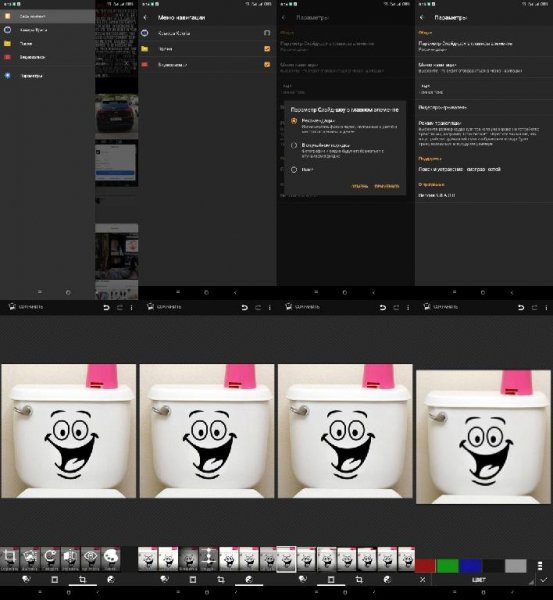Screen dimensions: 553x600
Task: Select the paint palette tool in the editing strip
Action: (111, 559)
